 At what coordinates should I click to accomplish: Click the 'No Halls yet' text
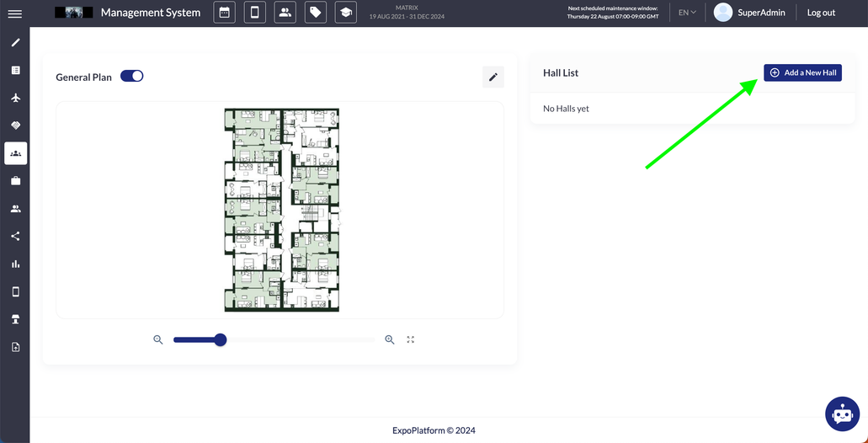[x=566, y=109]
